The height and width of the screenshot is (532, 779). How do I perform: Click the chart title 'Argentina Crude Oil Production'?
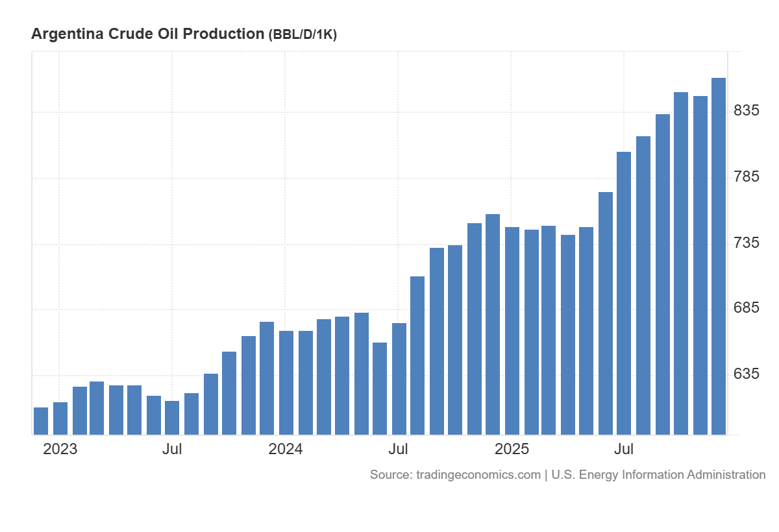point(147,34)
